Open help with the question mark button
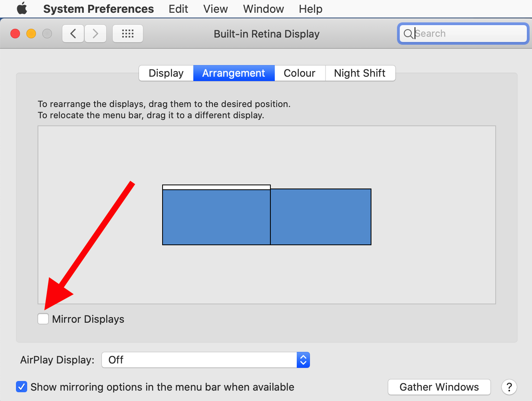This screenshot has height=401, width=532. tap(509, 387)
